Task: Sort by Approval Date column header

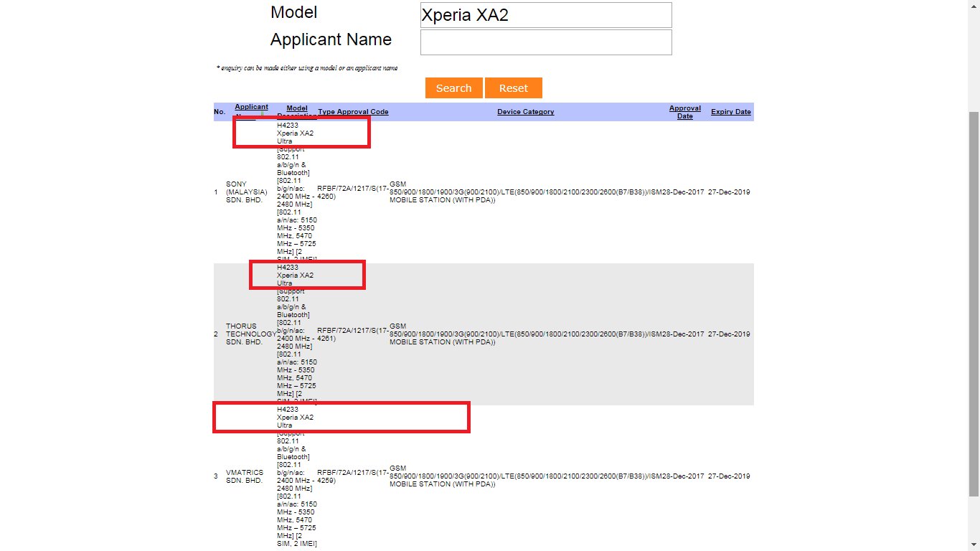Action: coord(685,112)
